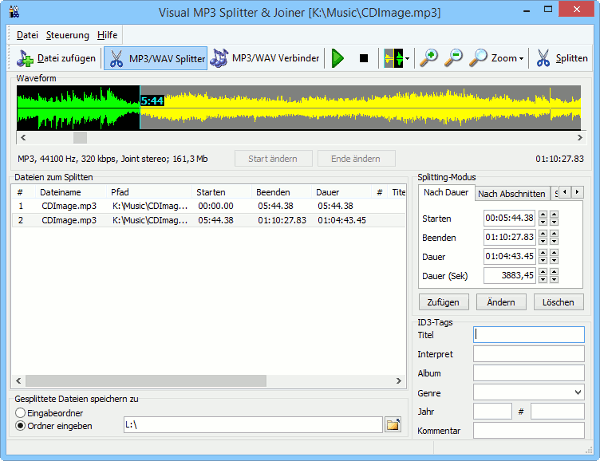Select the Eingabeordner radio button

point(20,413)
